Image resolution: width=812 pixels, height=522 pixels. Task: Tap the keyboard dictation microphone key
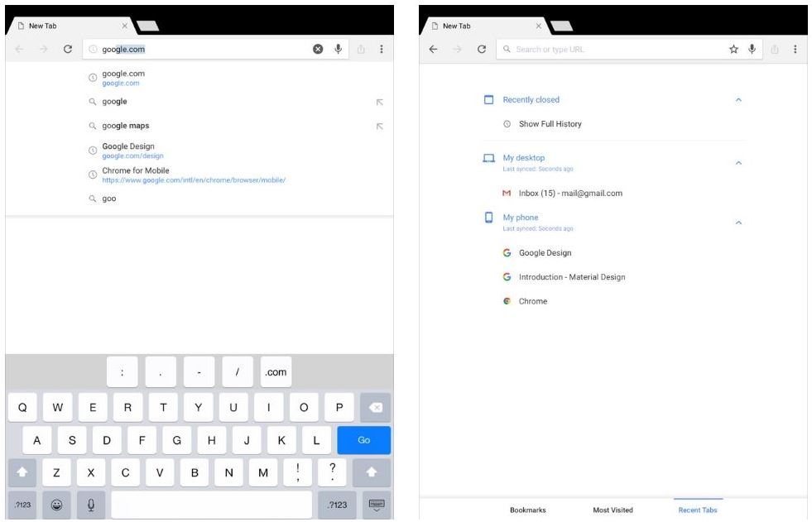pos(91,505)
